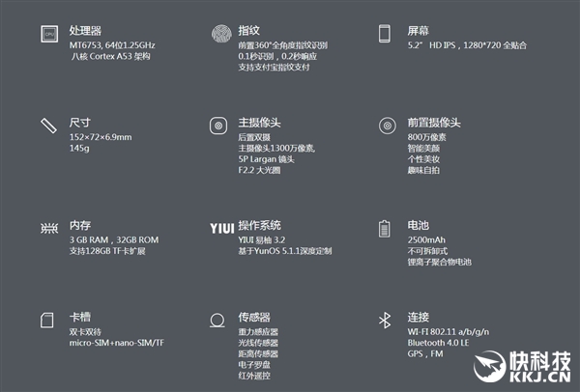Click the ruler dimensions icon

[48, 126]
